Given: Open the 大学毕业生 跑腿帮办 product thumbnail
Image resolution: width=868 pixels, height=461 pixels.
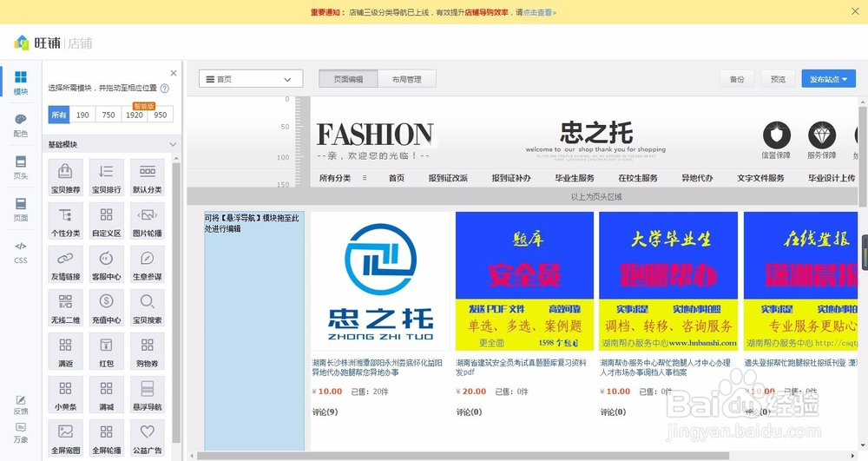Looking at the screenshot, I should click(x=668, y=281).
